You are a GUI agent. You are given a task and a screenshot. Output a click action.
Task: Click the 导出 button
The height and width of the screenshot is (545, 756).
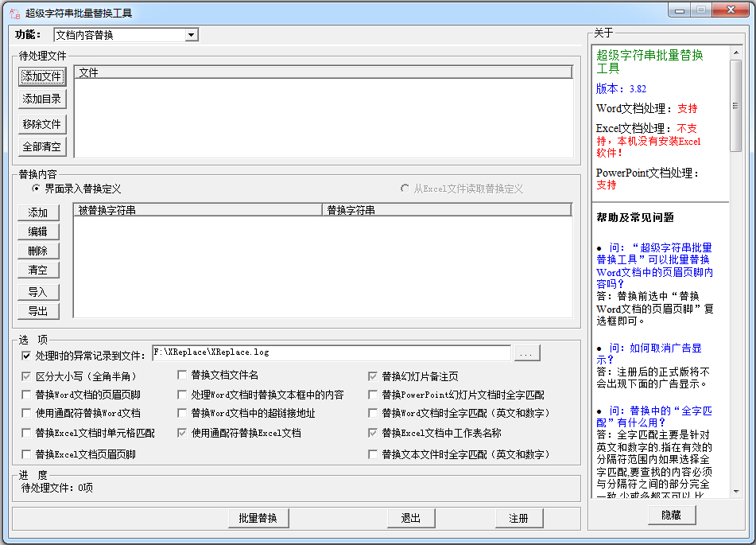pos(38,311)
